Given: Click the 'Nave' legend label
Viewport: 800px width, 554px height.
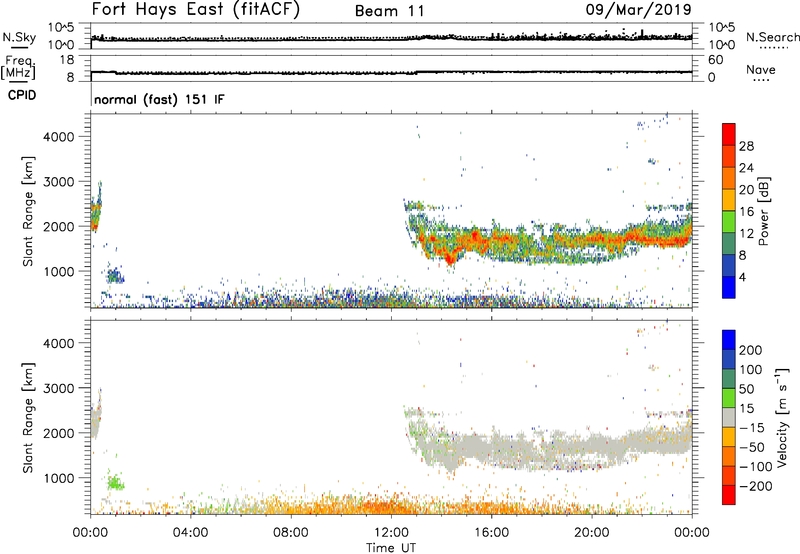Looking at the screenshot, I should pos(760,69).
